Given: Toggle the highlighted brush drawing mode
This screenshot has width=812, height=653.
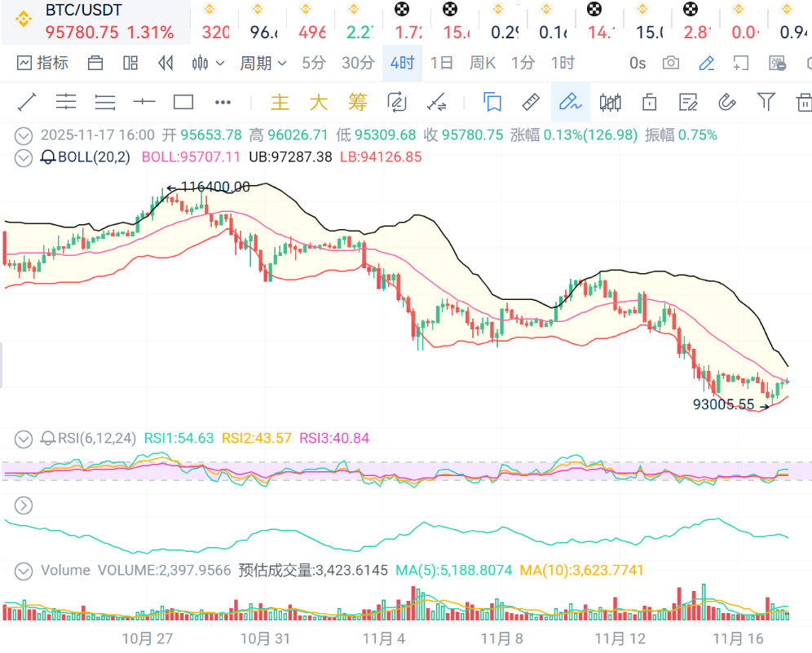Looking at the screenshot, I should click(570, 102).
